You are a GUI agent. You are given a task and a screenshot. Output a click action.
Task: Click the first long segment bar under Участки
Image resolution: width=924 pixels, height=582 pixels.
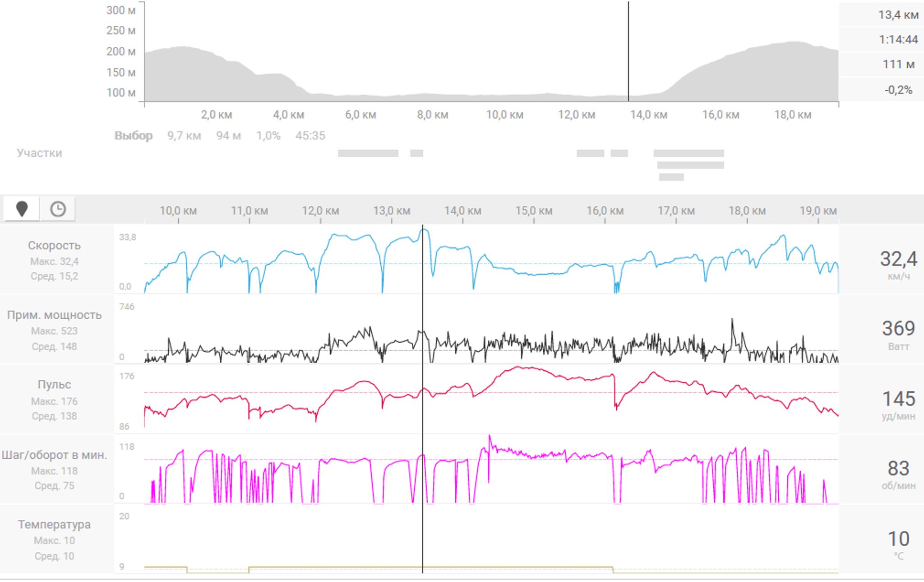[368, 154]
